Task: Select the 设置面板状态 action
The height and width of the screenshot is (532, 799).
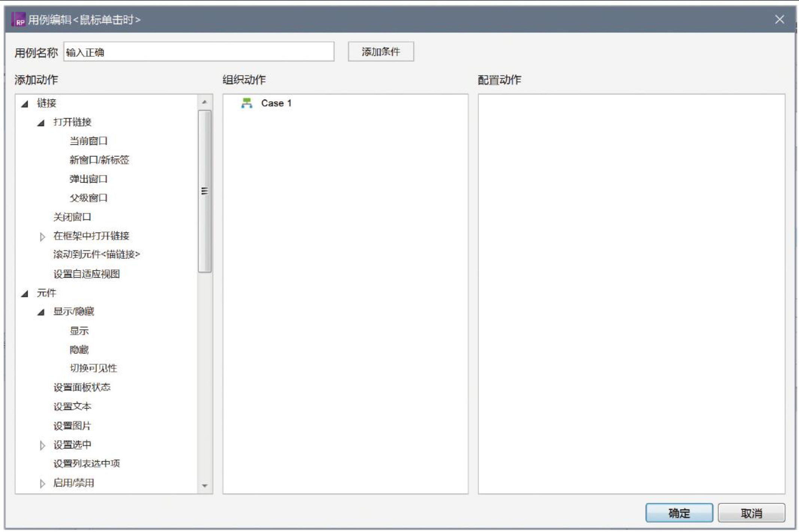Action: pos(82,388)
